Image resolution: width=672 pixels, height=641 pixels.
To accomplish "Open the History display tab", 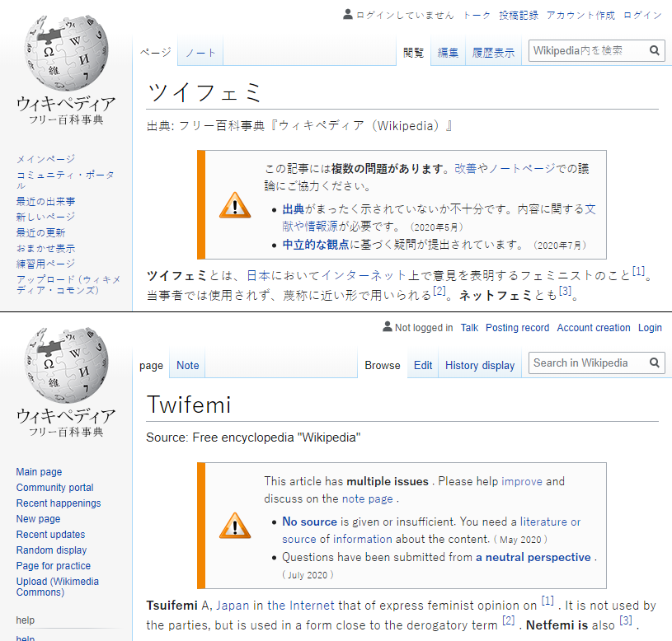I will click(x=480, y=366).
